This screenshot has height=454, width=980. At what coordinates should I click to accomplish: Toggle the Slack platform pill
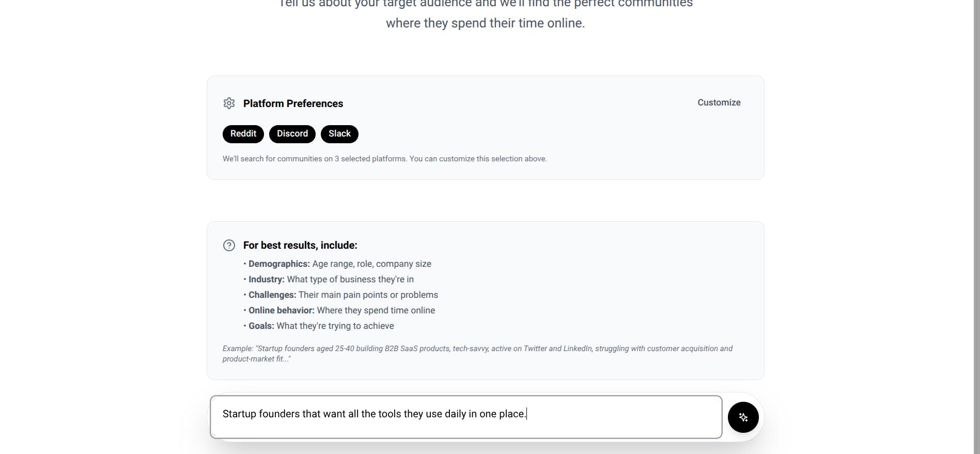[339, 134]
